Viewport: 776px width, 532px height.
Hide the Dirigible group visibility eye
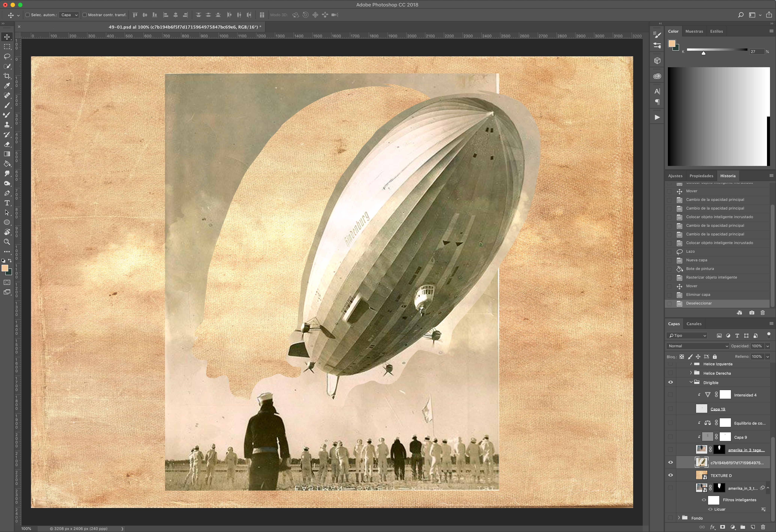[671, 382]
